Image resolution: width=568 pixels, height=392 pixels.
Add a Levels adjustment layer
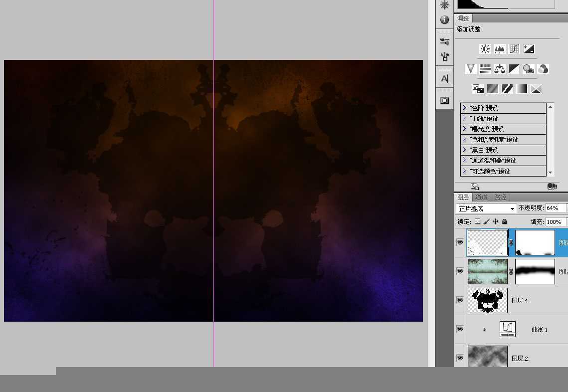point(500,49)
